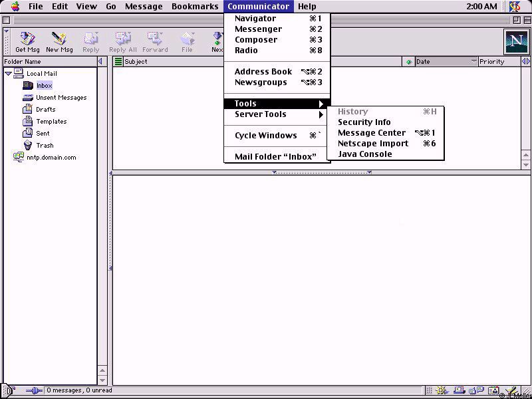Sort messages by the unread diamond column
Screen dimensions: 532x399
(x=409, y=62)
